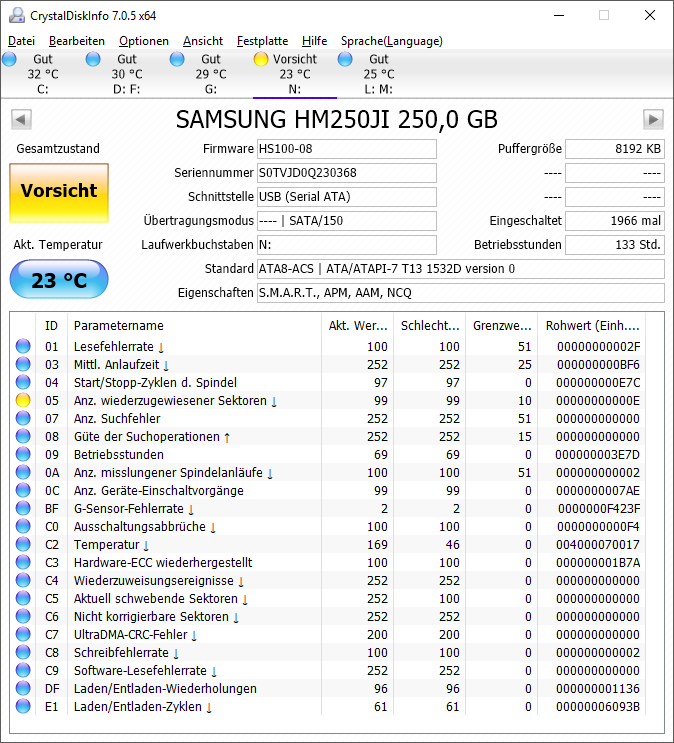Click the status orb for 0C Geräte-Einschaltvorgänge
This screenshot has width=674, height=743.
[x=23, y=490]
